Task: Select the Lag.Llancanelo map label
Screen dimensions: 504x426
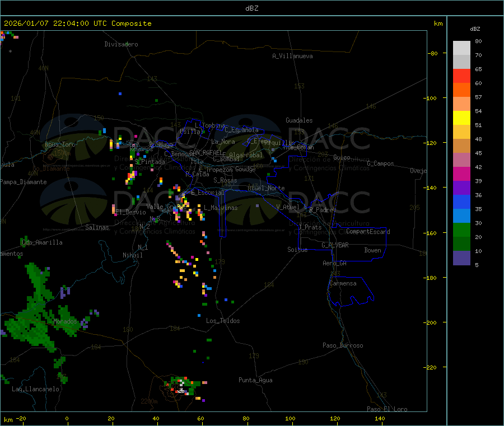Action: click(x=35, y=390)
